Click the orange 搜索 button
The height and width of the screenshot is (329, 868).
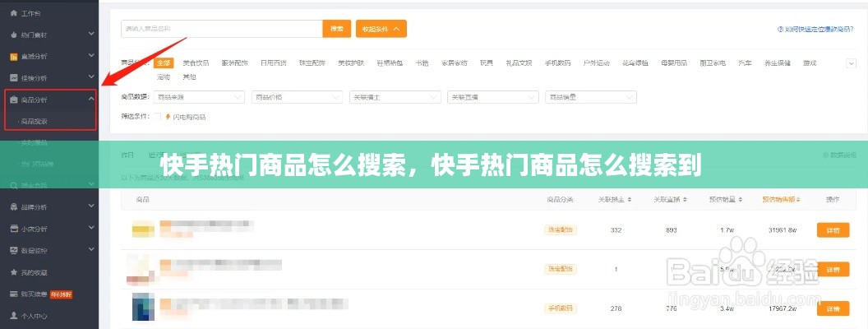[336, 29]
